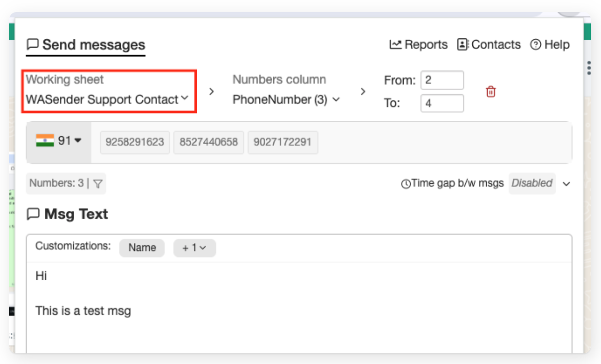The image size is (601, 364).
Task: Click the filter funnel icon
Action: pyautogui.click(x=98, y=184)
